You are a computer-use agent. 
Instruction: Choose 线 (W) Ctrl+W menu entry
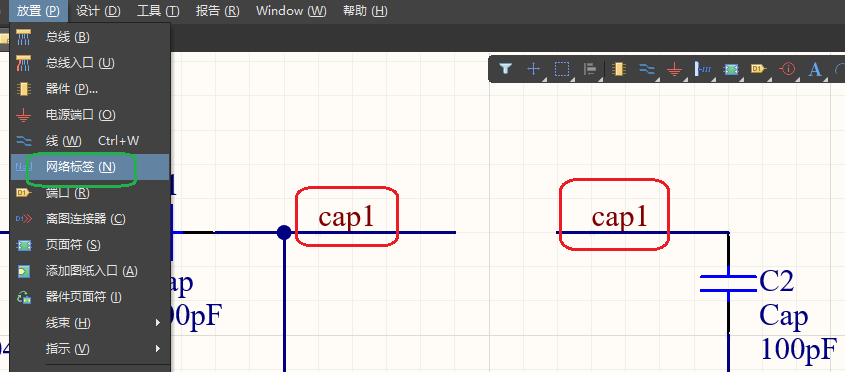coord(90,141)
